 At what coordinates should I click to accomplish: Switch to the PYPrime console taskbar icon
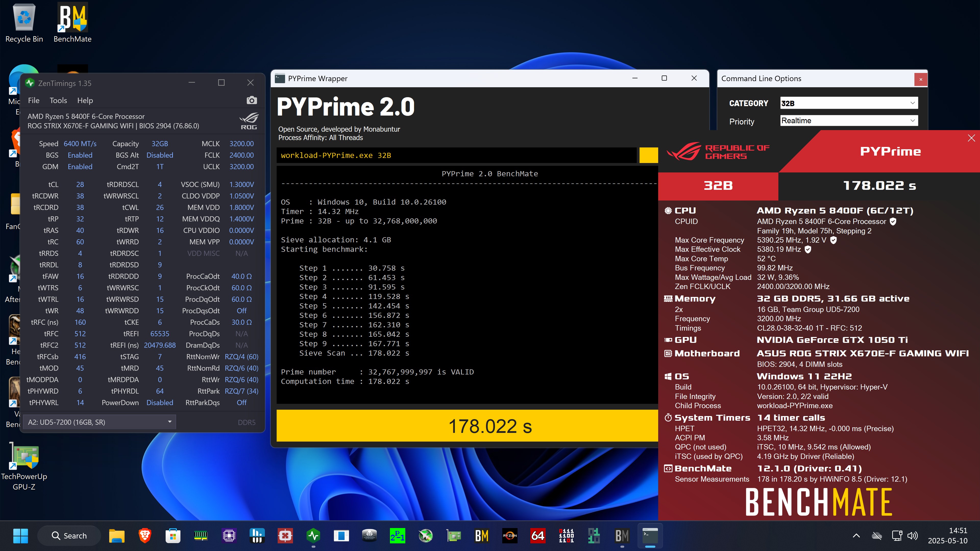pyautogui.click(x=650, y=536)
